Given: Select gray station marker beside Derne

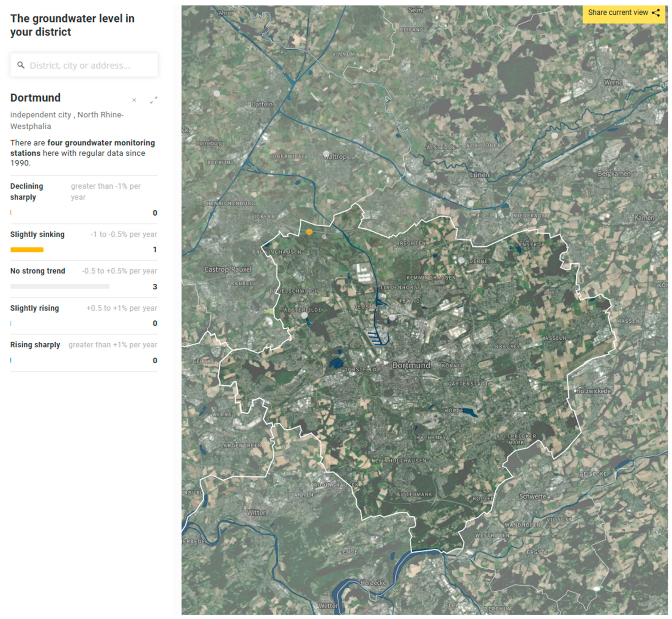Looking at the screenshot, I should tap(461, 260).
